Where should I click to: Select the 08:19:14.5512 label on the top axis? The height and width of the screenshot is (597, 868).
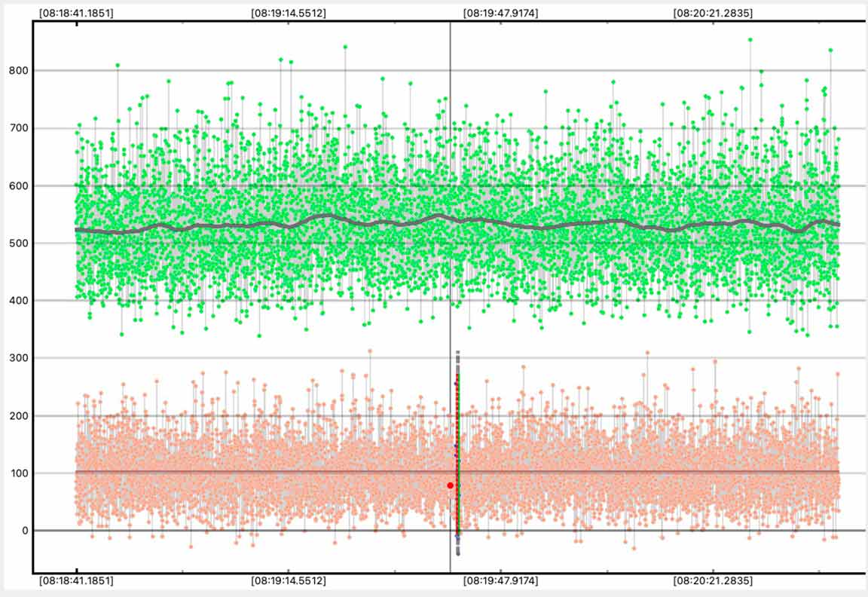tap(289, 13)
